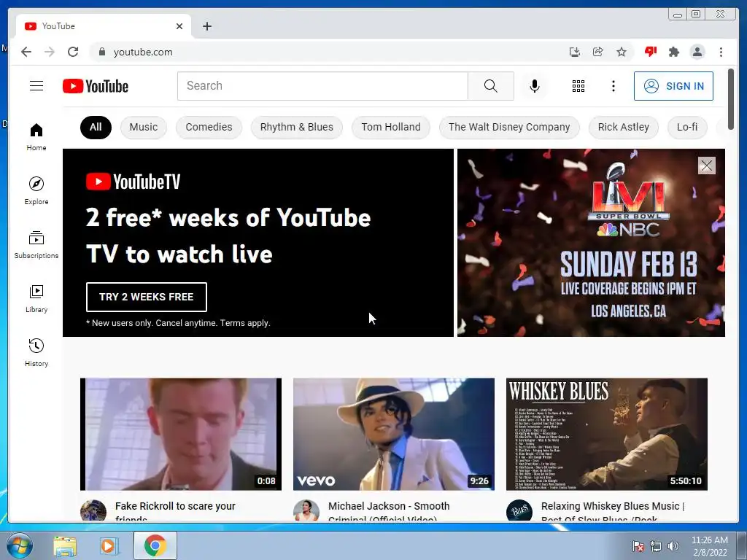Open a new browser tab

click(206, 26)
